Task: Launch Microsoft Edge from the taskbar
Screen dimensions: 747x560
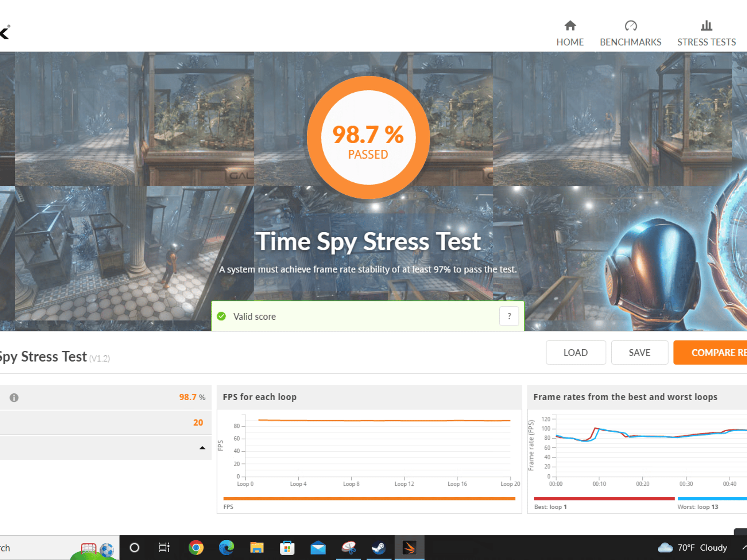Action: 227,548
